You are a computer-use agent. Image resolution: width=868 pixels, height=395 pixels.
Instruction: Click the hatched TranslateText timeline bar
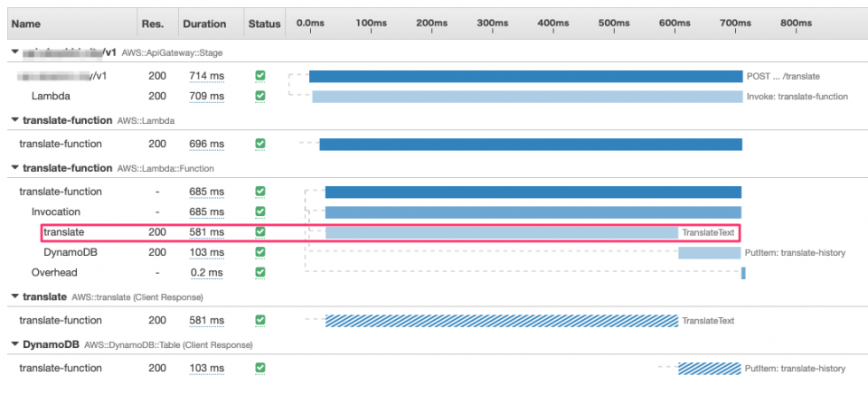pos(501,320)
